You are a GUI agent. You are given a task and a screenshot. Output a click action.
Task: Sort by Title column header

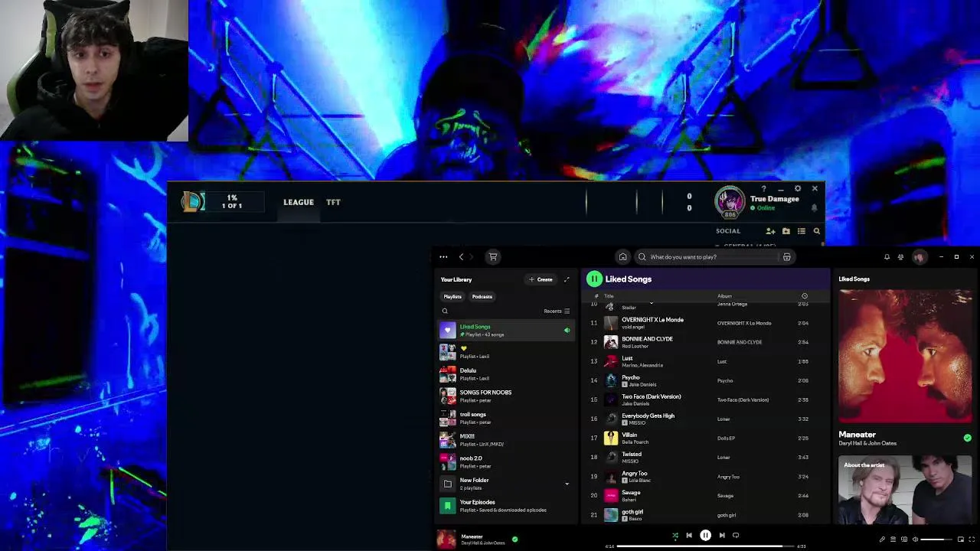click(x=609, y=296)
